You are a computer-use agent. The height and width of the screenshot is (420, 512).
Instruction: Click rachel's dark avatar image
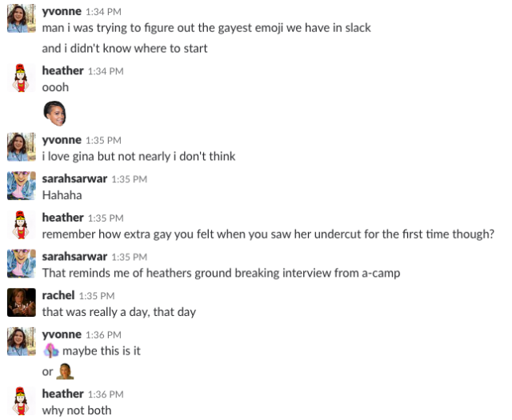coord(22,302)
